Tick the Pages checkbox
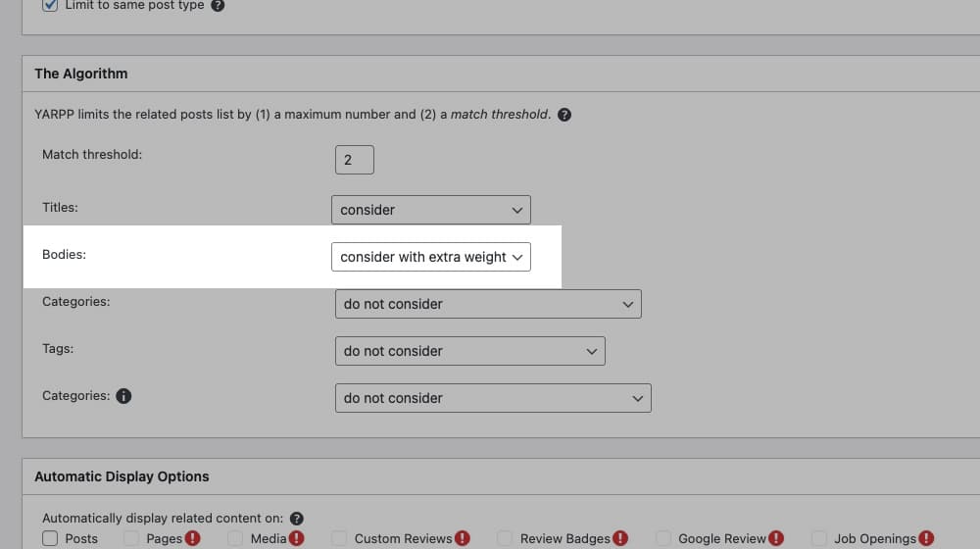980x549 pixels. point(132,538)
